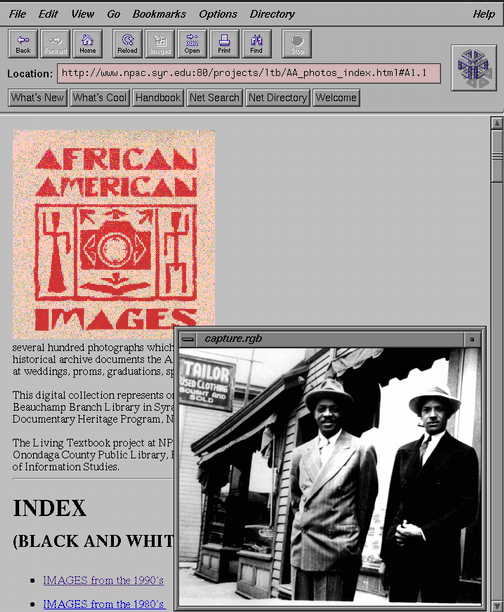Go to the Home page icon
This screenshot has height=612, width=504.
(87, 44)
